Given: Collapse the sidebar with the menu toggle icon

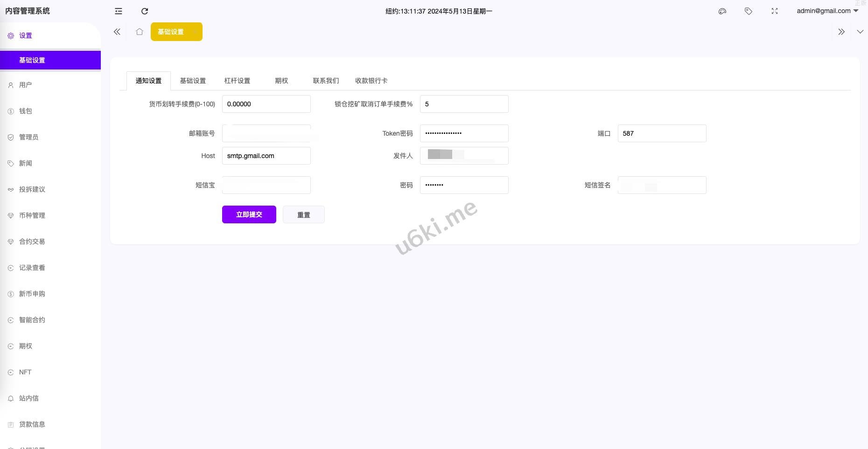Looking at the screenshot, I should pos(119,11).
